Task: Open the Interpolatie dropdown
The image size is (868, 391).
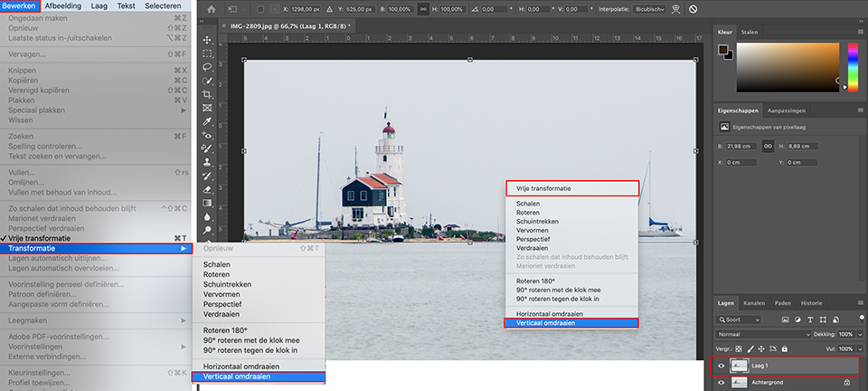Action: [649, 9]
